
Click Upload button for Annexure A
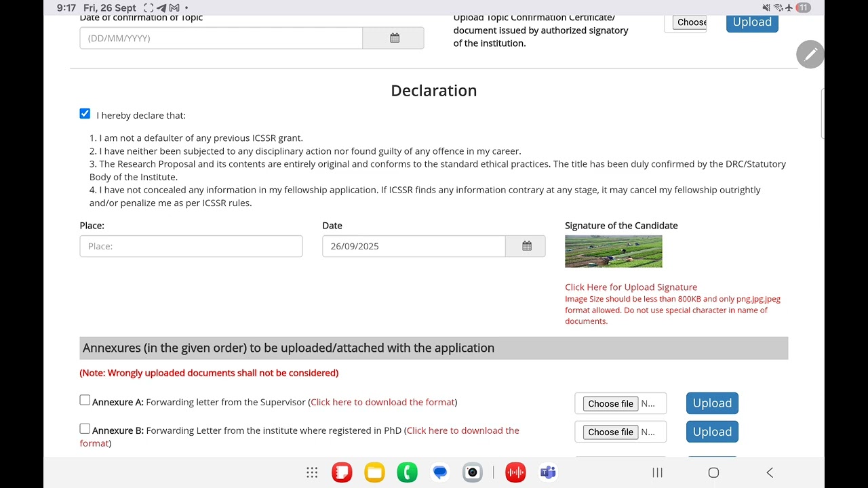coord(712,403)
